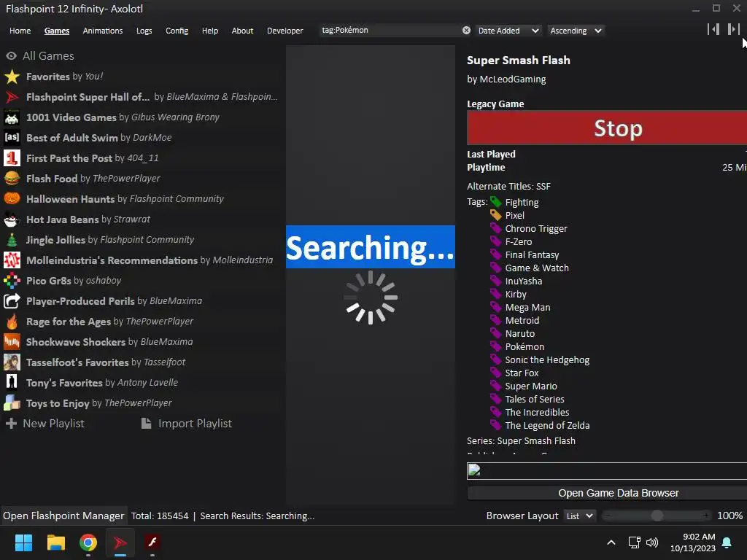
Task: Click the Hot Java Beans cup icon
Action: (x=12, y=219)
